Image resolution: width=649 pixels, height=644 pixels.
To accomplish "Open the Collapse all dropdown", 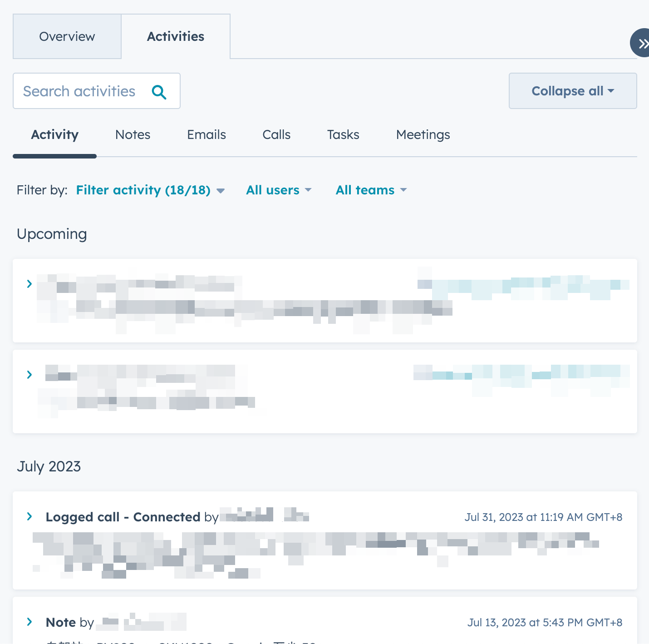I will [572, 91].
